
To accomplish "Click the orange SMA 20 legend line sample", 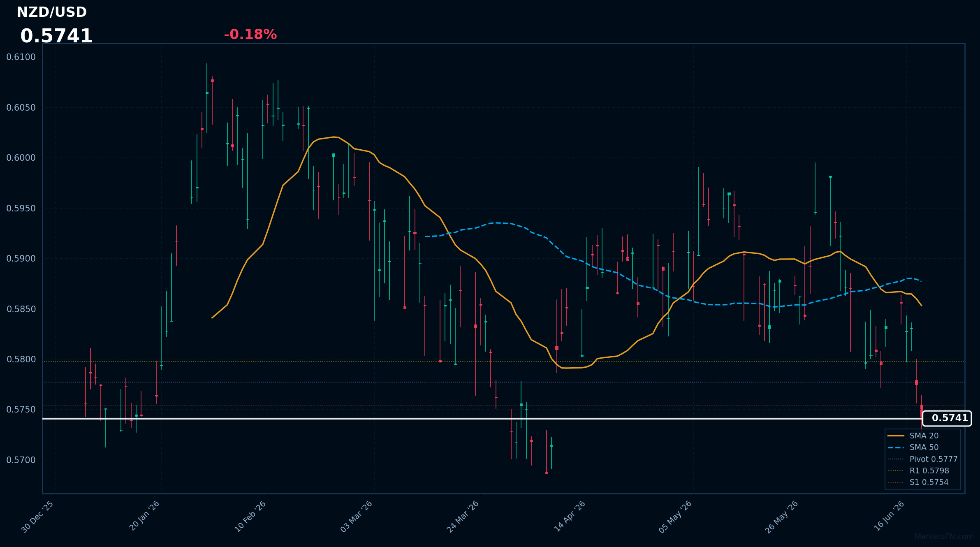I will click(896, 436).
